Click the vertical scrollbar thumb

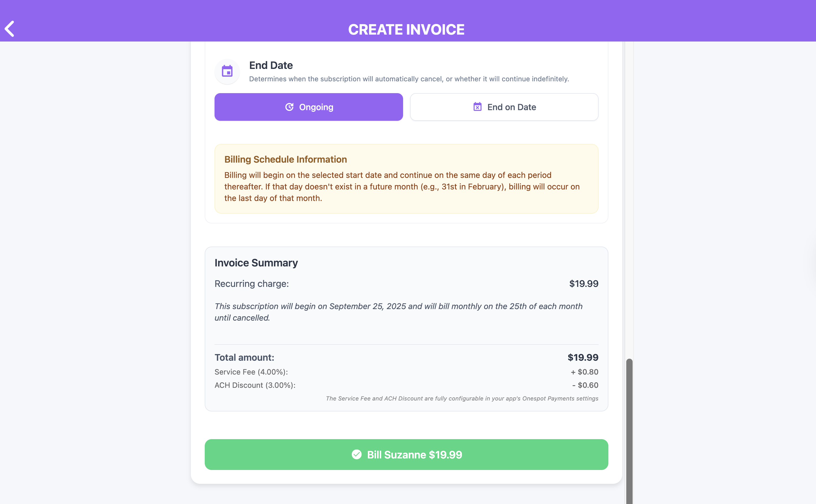(629, 430)
